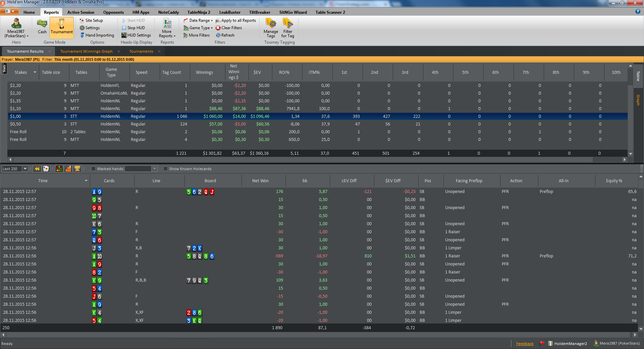Open the HM Apps tab

coord(141,12)
